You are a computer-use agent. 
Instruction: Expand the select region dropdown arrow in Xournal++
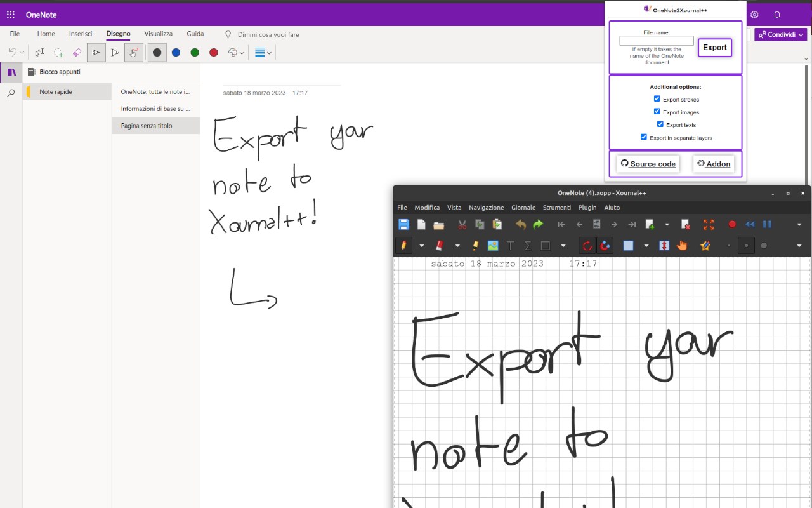tap(646, 245)
